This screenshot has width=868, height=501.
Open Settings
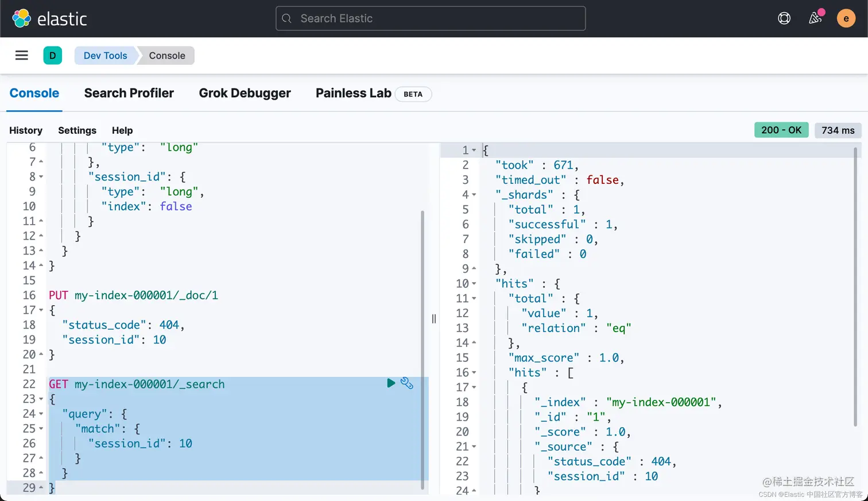(x=77, y=130)
